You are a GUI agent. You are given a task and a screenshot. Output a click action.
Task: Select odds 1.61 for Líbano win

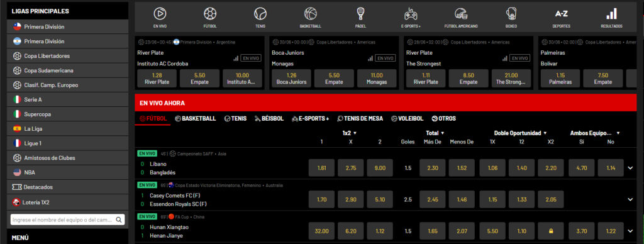pyautogui.click(x=321, y=168)
